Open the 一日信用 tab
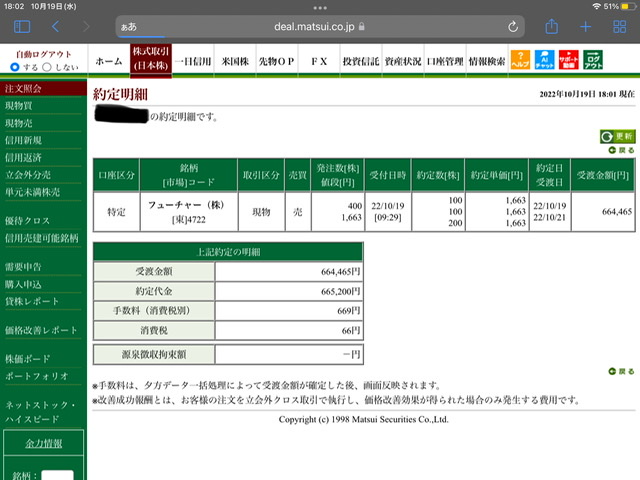The height and width of the screenshot is (480, 640). (193, 61)
